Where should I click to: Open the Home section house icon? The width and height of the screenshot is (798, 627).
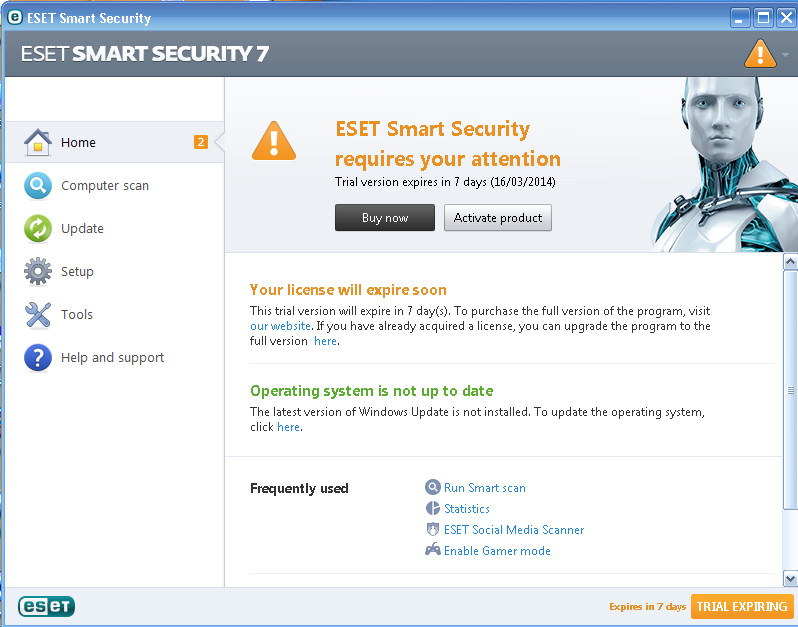pos(38,142)
